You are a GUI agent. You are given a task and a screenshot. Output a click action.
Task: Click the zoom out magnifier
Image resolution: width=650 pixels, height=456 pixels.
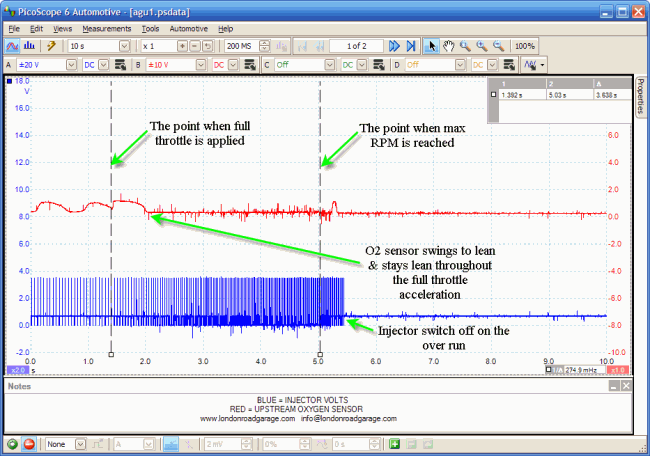tap(497, 46)
